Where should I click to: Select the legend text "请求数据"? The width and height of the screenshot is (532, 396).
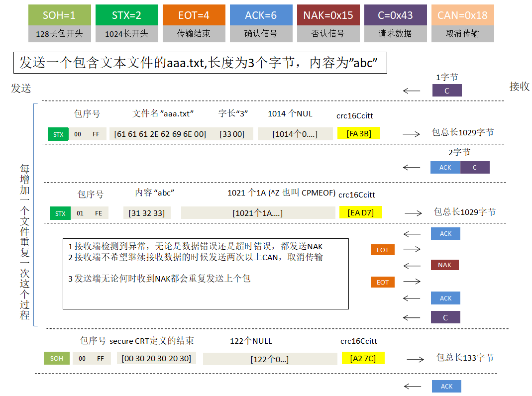tap(395, 33)
